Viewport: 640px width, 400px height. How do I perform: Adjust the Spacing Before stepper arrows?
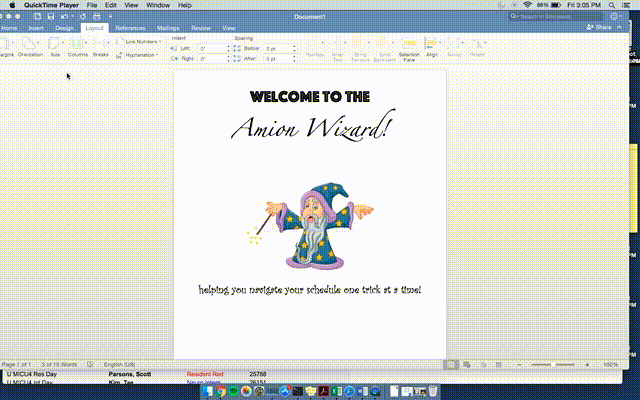tap(294, 49)
